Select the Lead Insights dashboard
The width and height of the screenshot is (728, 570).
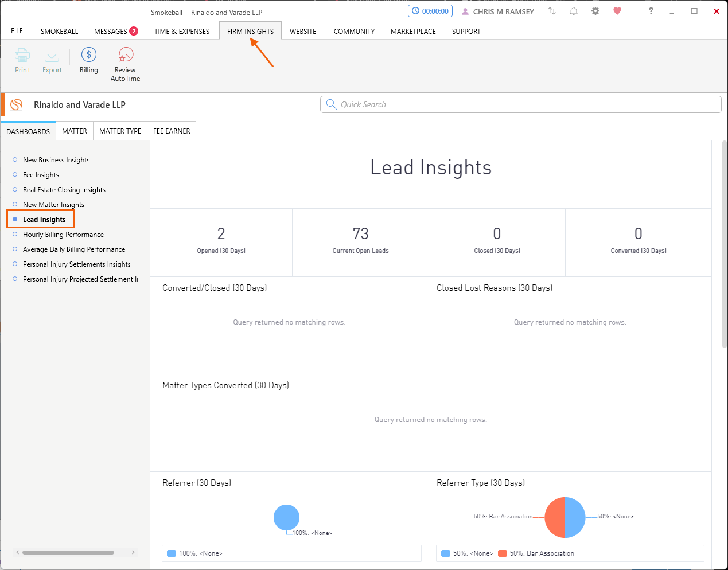[x=44, y=220]
